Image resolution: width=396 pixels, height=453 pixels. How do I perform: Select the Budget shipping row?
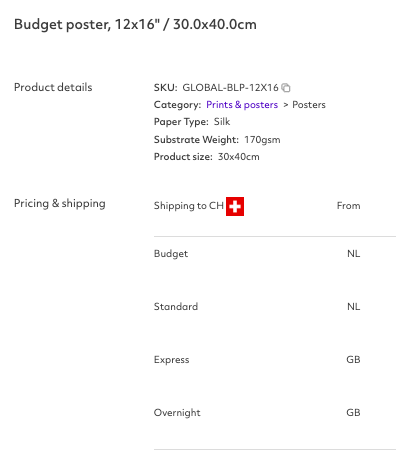pos(275,254)
